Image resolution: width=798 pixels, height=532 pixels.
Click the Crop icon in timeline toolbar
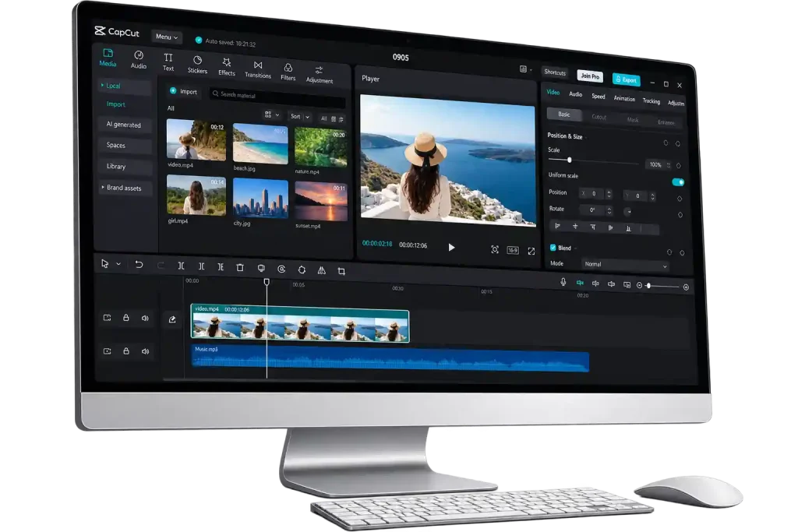coord(341,271)
